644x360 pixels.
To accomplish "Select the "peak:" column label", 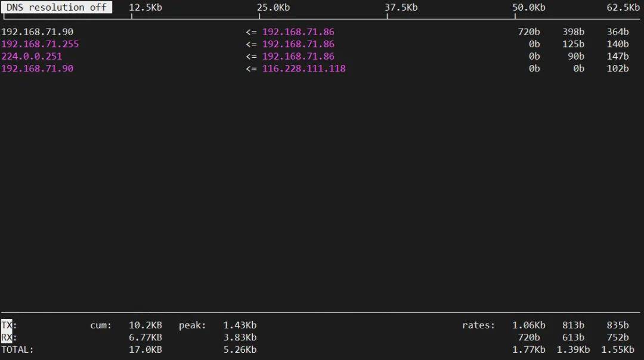I will click(x=192, y=325).
